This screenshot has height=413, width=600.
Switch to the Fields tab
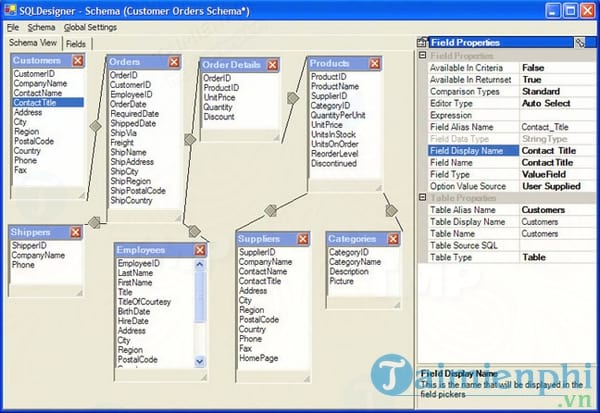click(x=76, y=44)
